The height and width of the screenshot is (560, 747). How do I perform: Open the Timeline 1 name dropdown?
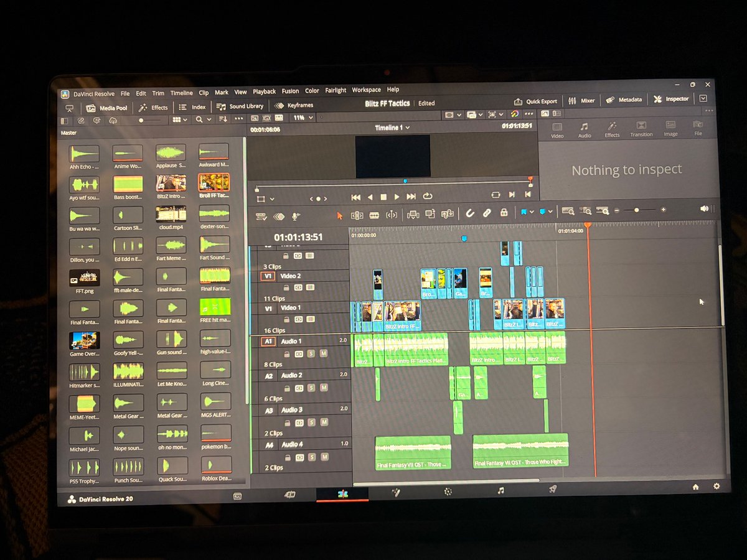coord(392,128)
